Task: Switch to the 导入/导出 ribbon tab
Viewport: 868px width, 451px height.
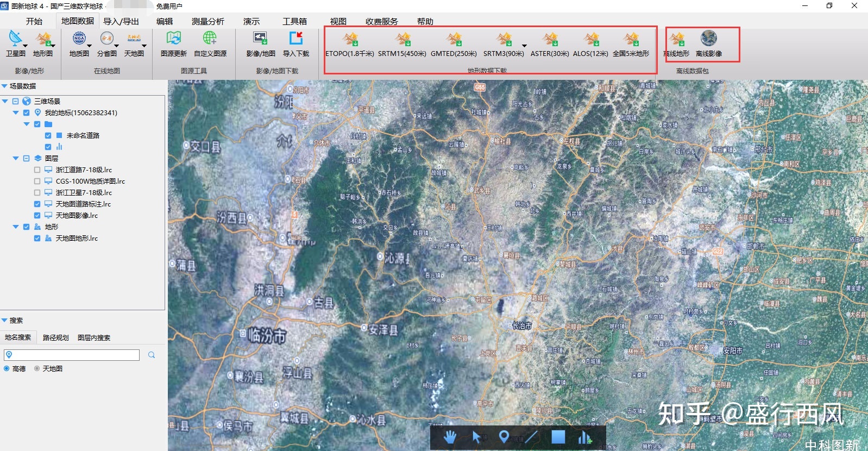Action: pyautogui.click(x=121, y=21)
